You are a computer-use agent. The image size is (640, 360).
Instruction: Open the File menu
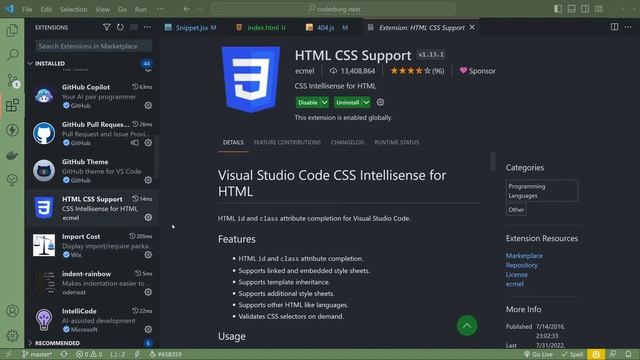[27, 9]
